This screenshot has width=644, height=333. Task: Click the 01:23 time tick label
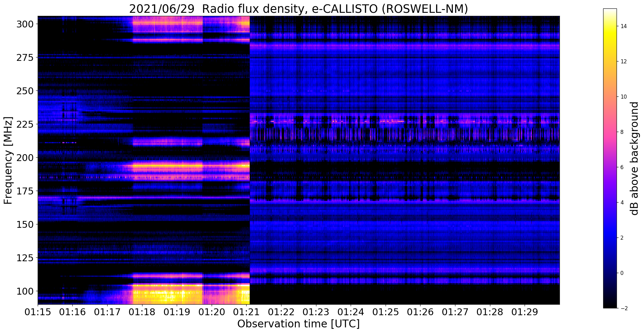point(316,312)
